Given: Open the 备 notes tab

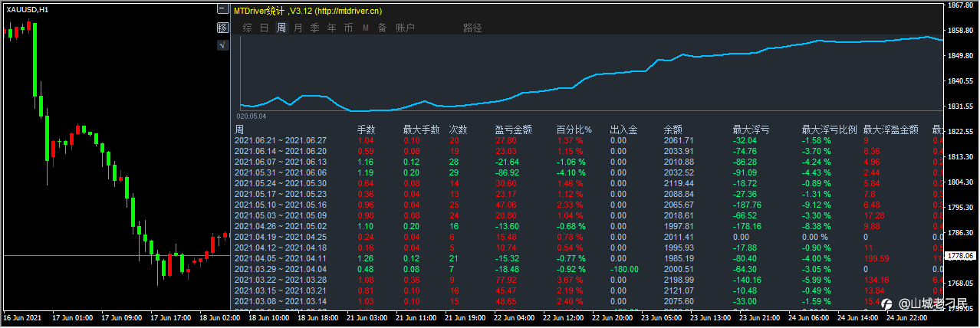Looking at the screenshot, I should [x=382, y=28].
